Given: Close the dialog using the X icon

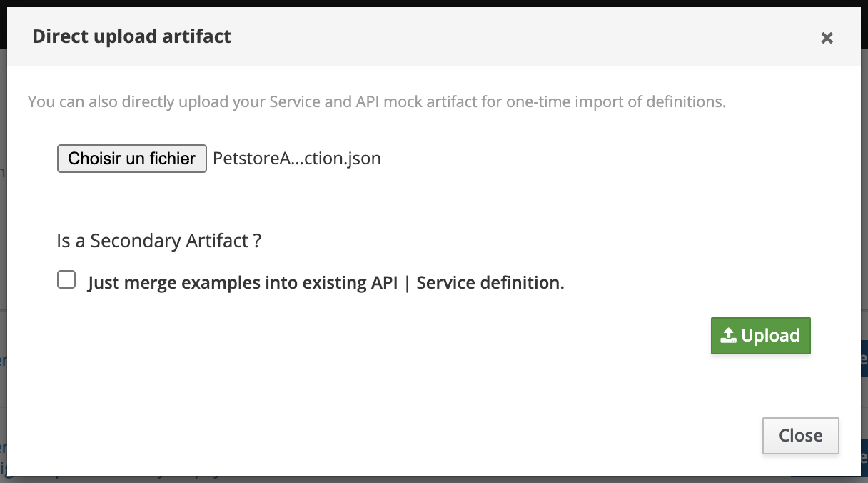Looking at the screenshot, I should (827, 38).
